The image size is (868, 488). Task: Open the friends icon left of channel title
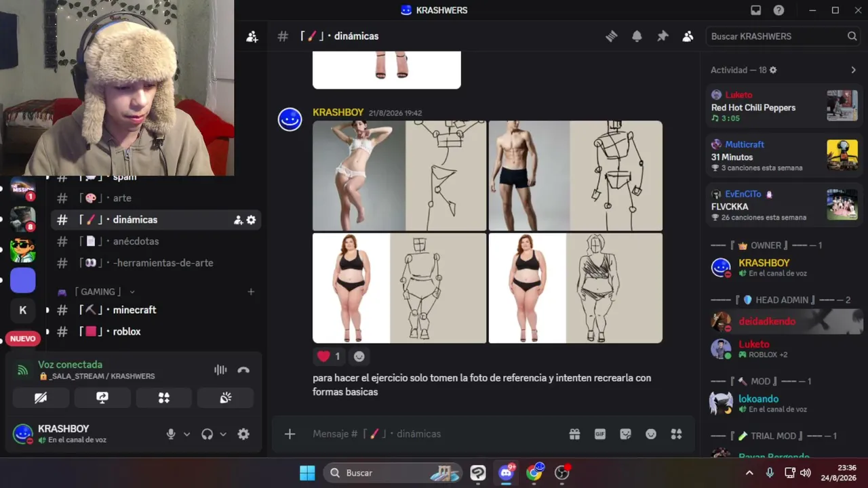[x=252, y=37]
